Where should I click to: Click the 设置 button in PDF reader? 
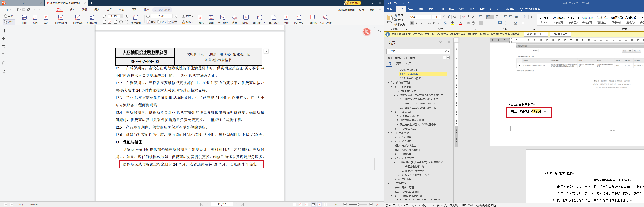[x=362, y=10]
